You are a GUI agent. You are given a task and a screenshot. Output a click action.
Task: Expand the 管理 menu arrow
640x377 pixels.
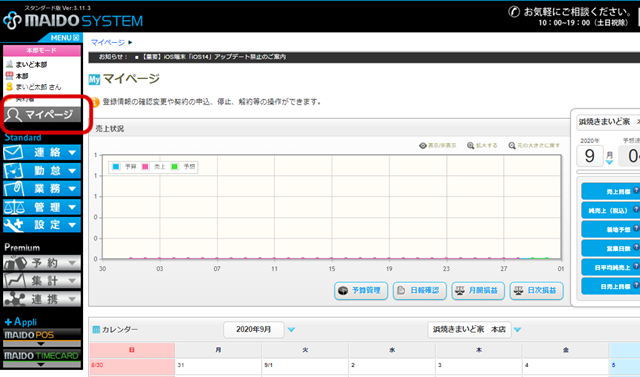pyautogui.click(x=72, y=207)
